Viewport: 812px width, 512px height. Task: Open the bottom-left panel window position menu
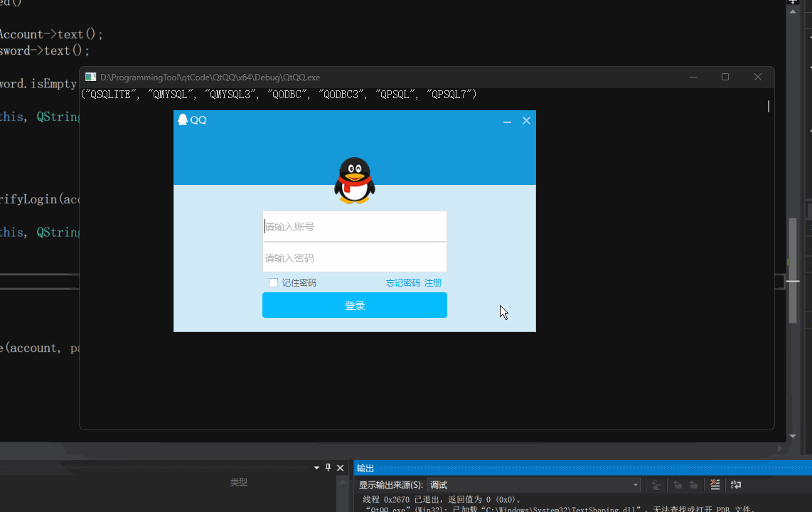pyautogui.click(x=317, y=468)
